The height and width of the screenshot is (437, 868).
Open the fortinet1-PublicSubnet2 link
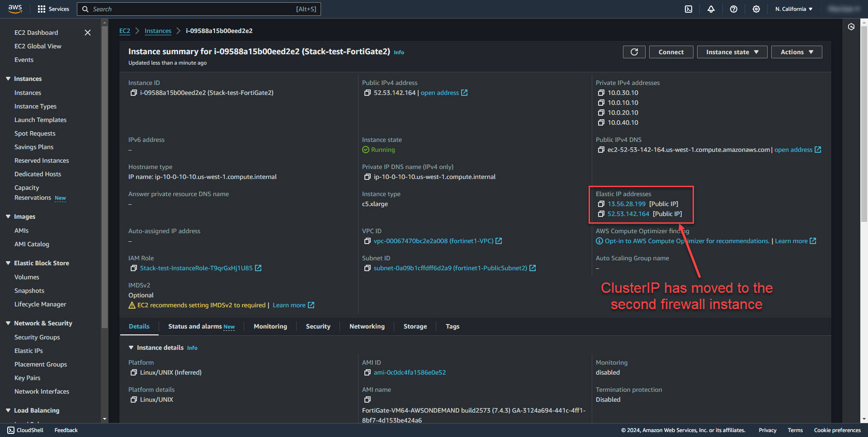[x=455, y=268]
